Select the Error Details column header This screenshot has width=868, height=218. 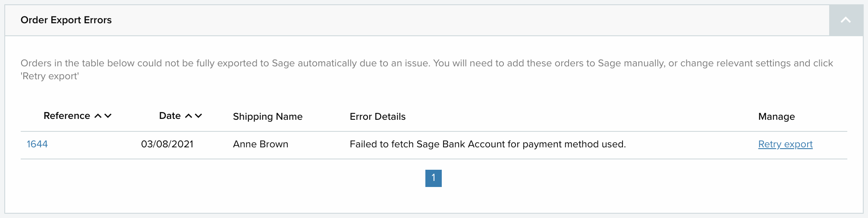[x=377, y=117]
